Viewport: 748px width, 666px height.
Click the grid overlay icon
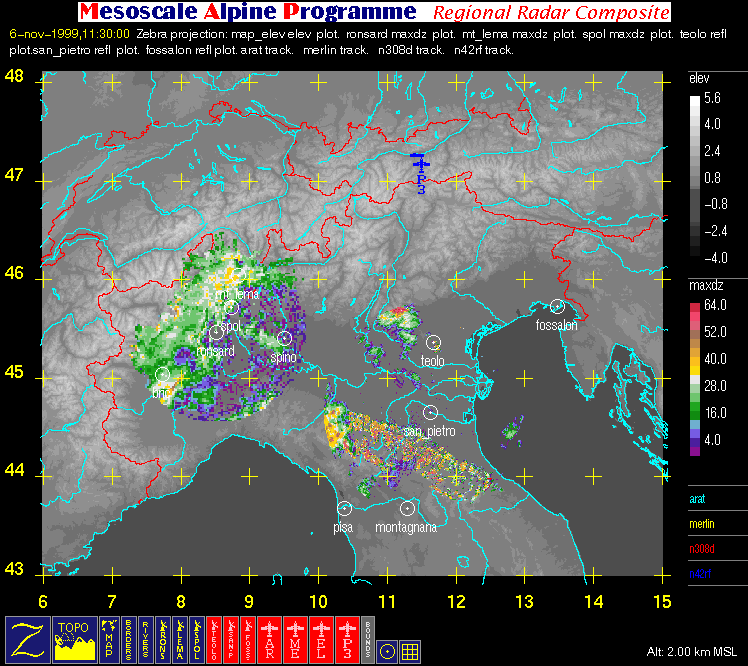410,652
